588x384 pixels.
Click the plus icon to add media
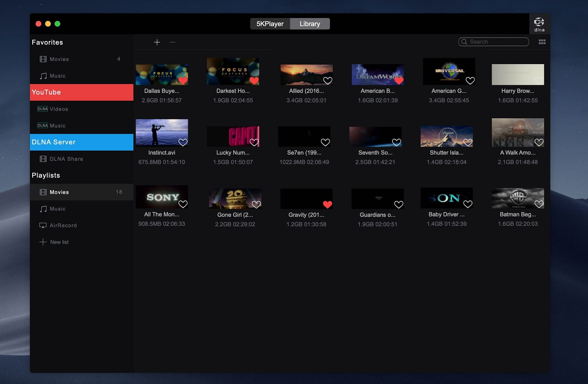pos(157,42)
